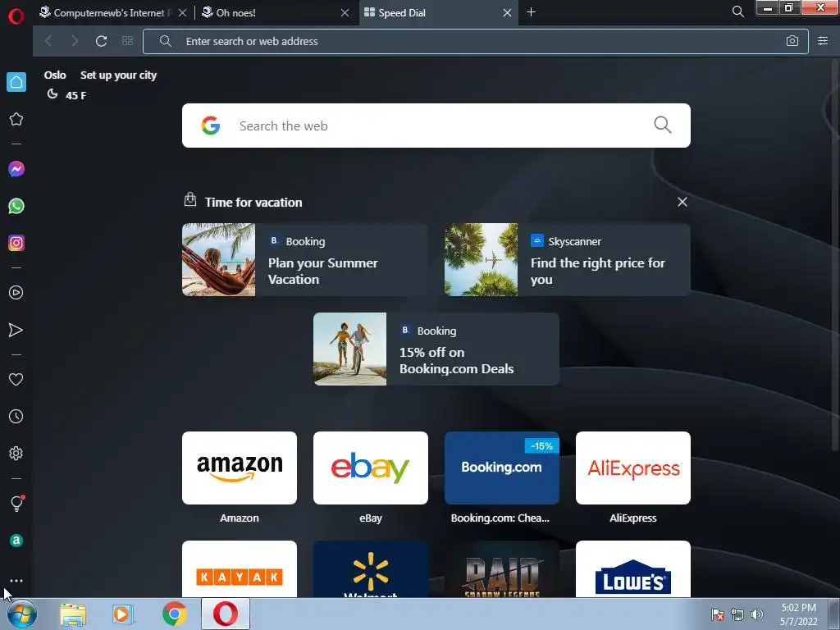Dismiss the Time for vacation section

(682, 202)
